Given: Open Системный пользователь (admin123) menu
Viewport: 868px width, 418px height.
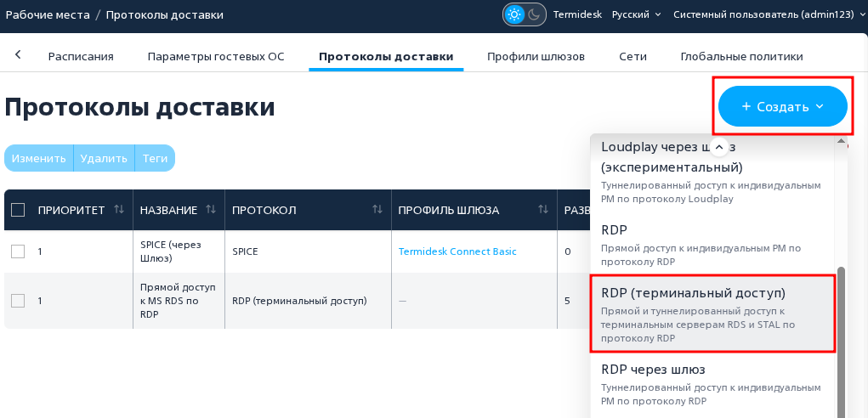Looking at the screenshot, I should tap(768, 14).
